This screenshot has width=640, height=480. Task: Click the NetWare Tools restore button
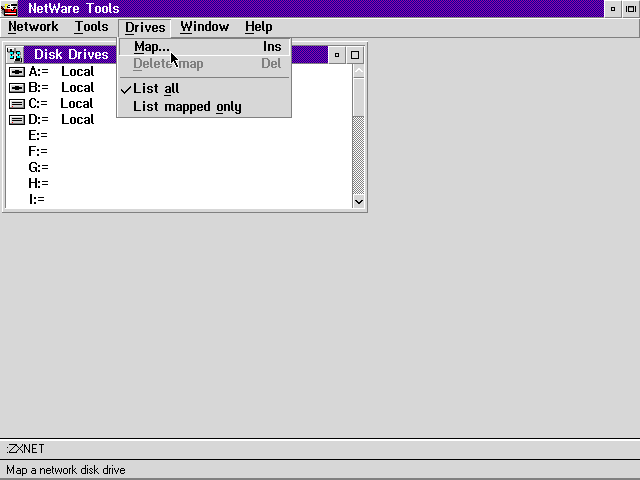[631, 9]
